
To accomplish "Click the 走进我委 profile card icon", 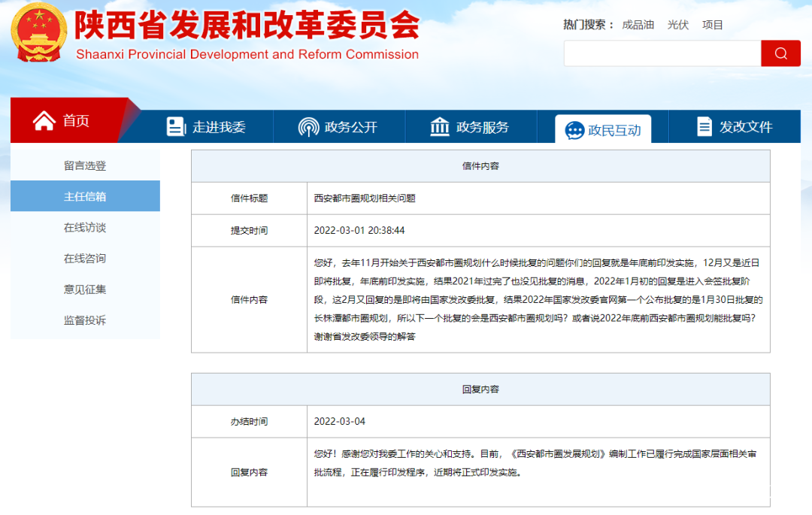I will [x=176, y=126].
